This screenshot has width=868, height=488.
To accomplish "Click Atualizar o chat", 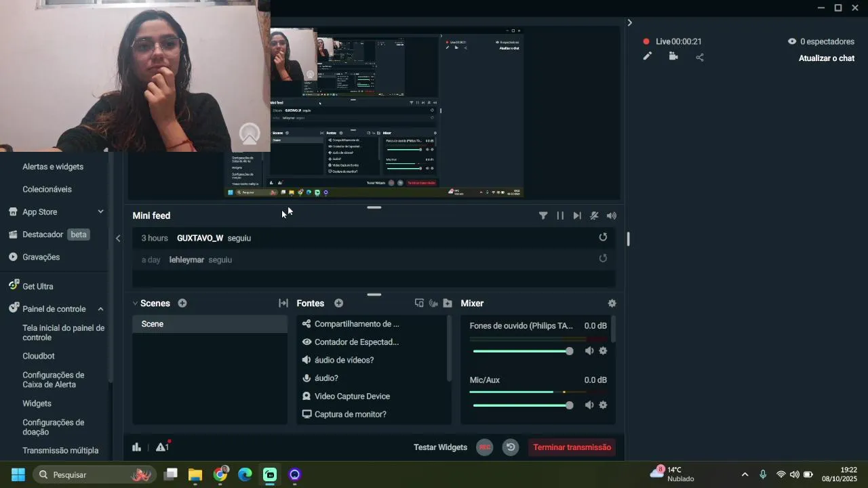I will click(826, 58).
